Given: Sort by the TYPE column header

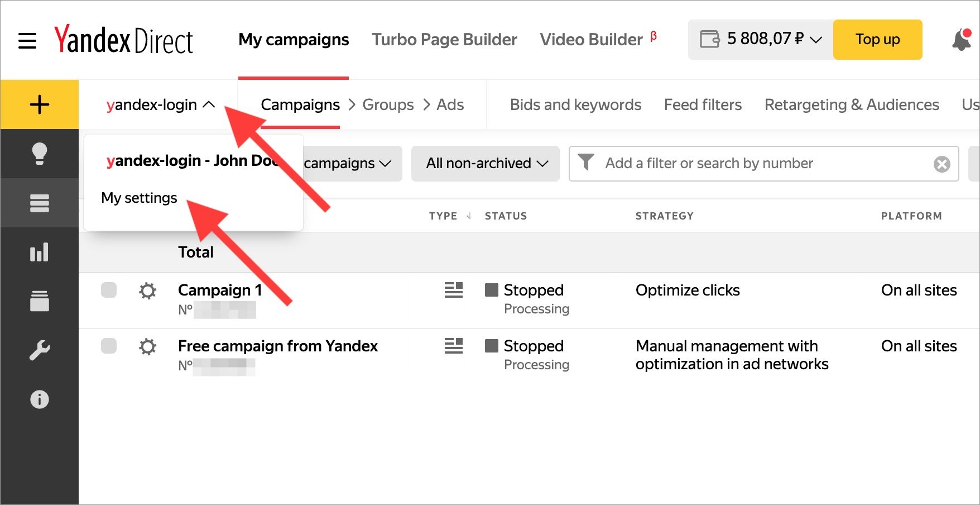Looking at the screenshot, I should pyautogui.click(x=444, y=216).
